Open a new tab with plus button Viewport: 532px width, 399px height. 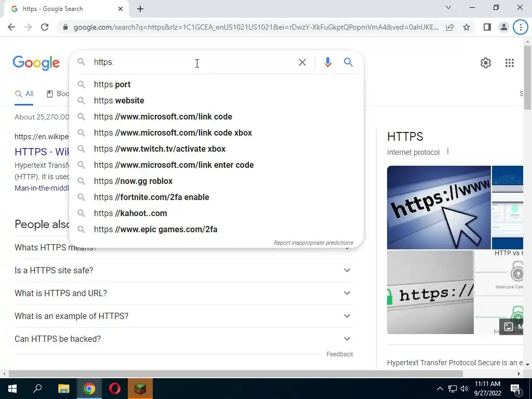tap(140, 9)
